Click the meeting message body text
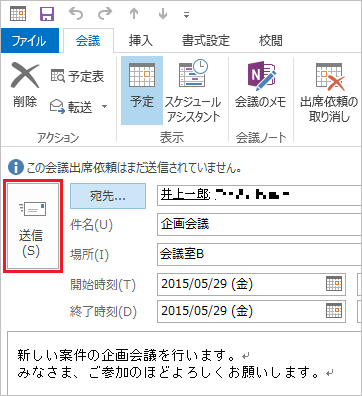 coord(175,364)
